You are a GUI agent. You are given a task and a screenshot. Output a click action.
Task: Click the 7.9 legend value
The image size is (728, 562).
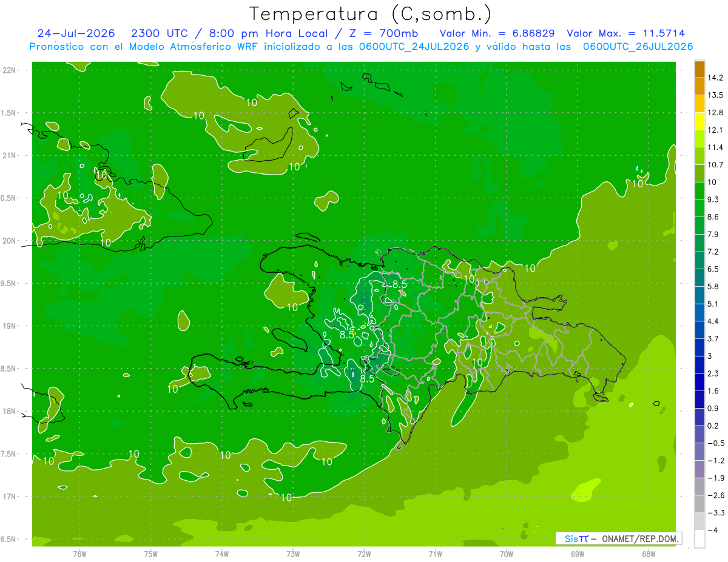click(713, 234)
